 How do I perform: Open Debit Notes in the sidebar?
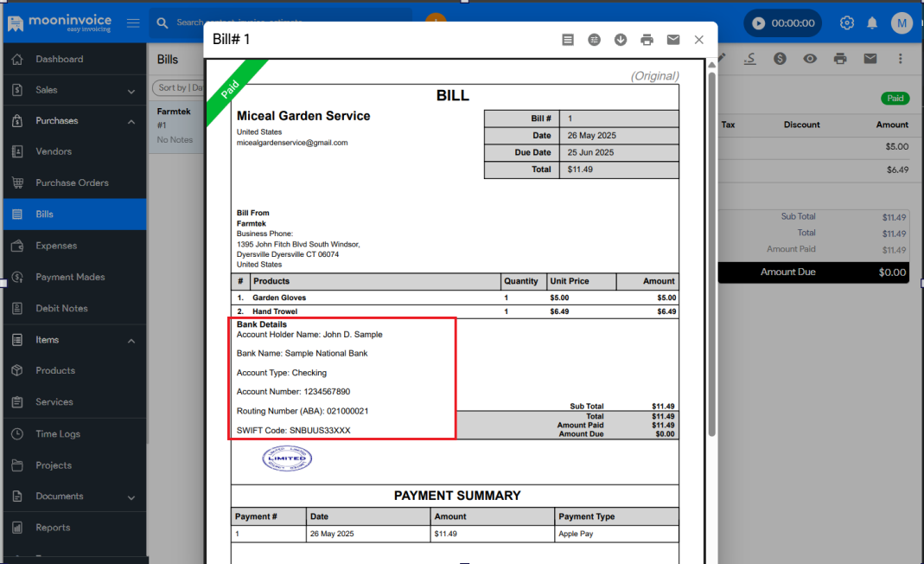[x=74, y=308]
